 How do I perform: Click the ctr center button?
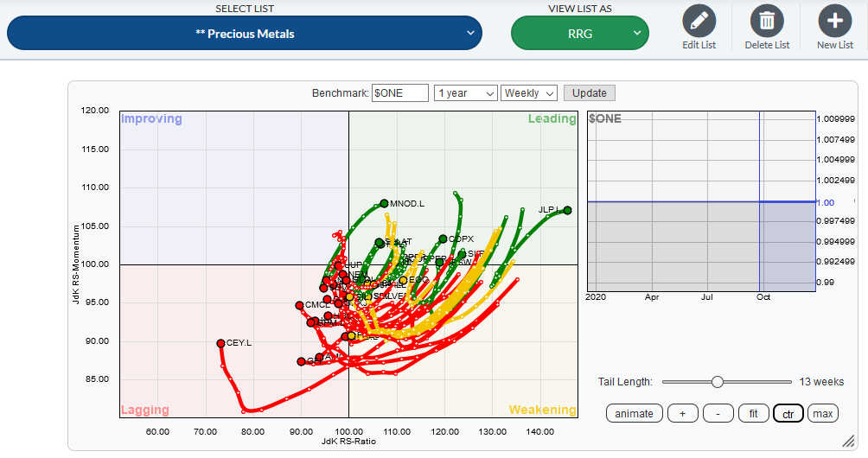[x=788, y=413]
